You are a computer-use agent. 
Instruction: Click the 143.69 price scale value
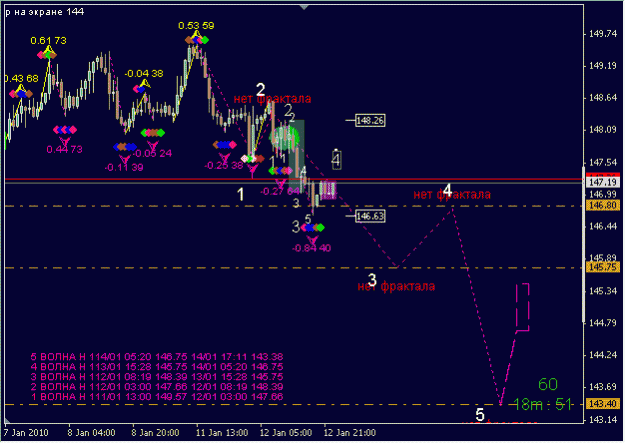coord(603,387)
